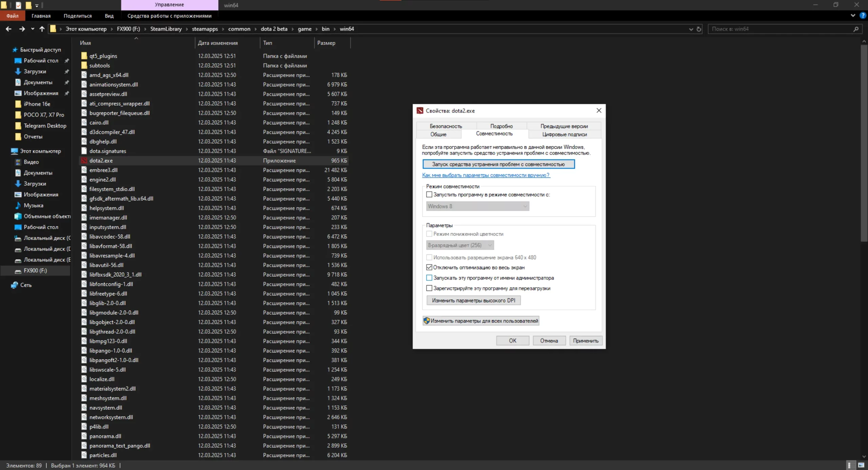Switch to the Безопасность tab
868x470 pixels.
pos(446,126)
